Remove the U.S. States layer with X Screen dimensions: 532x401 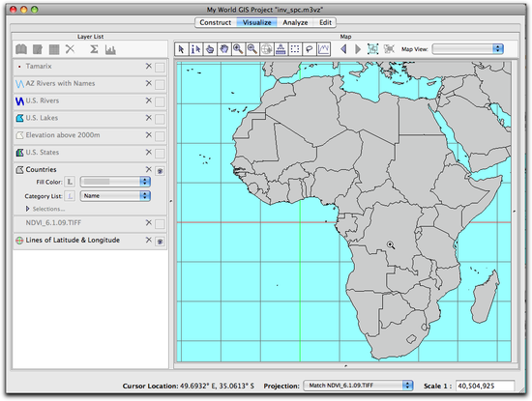pyautogui.click(x=149, y=153)
